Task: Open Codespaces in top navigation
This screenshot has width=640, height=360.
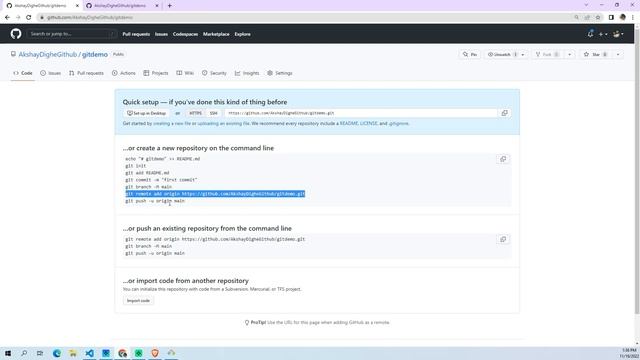Action: pyautogui.click(x=185, y=34)
